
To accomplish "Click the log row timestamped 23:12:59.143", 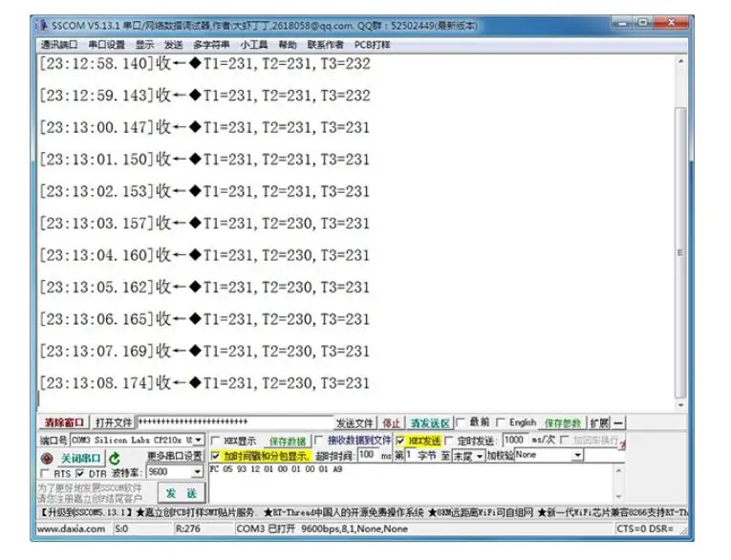I will (205, 96).
